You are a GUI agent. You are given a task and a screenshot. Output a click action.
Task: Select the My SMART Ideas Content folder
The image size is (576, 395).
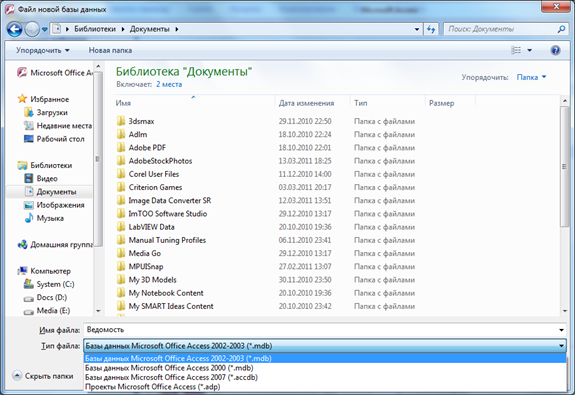click(165, 306)
